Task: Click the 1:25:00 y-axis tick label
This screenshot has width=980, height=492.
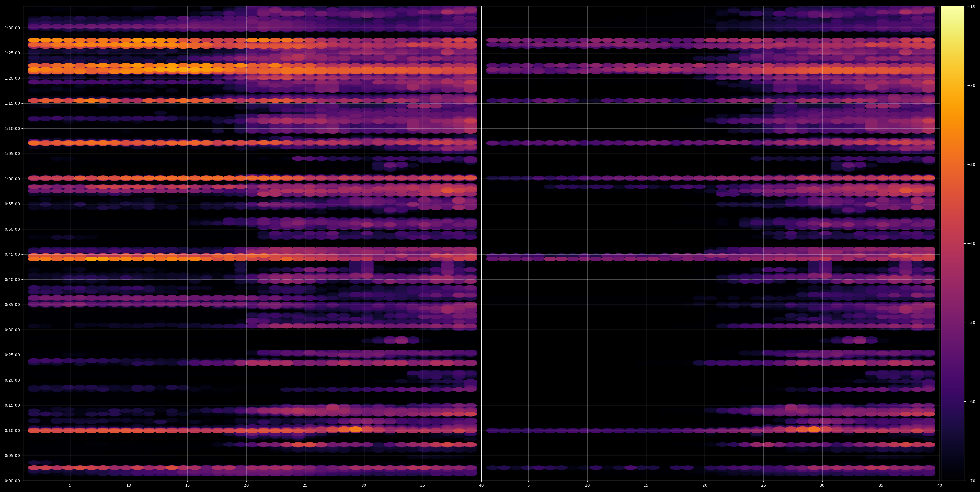Action: [x=12, y=53]
